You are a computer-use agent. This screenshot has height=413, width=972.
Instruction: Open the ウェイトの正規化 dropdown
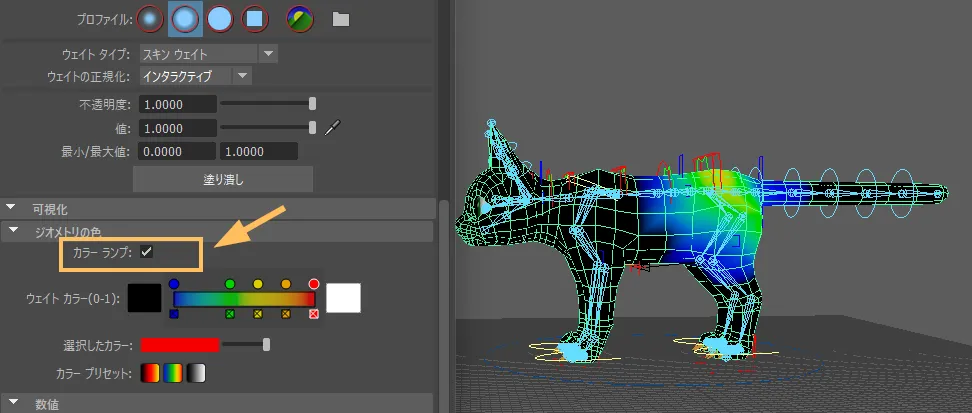[x=242, y=76]
